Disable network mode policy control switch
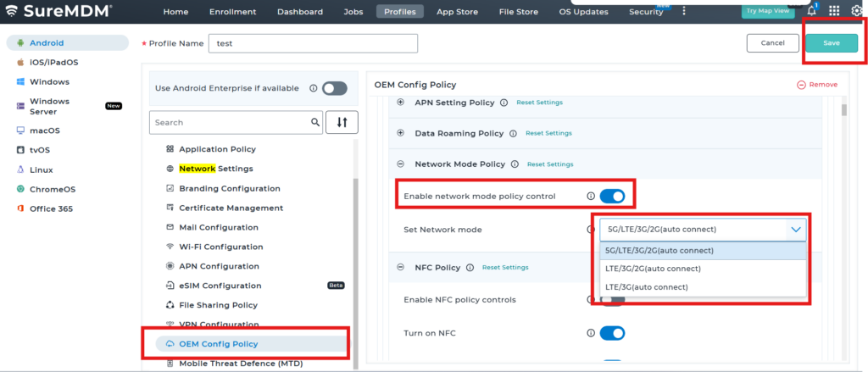The width and height of the screenshot is (868, 372). (612, 196)
